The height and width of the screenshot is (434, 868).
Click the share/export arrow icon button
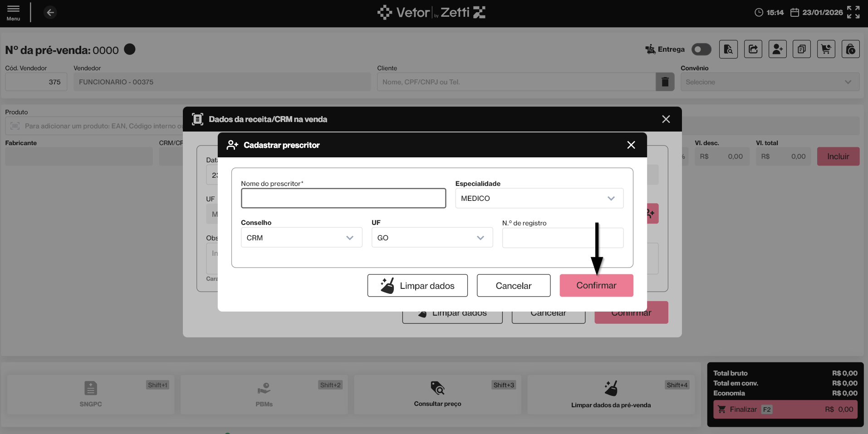coord(753,49)
